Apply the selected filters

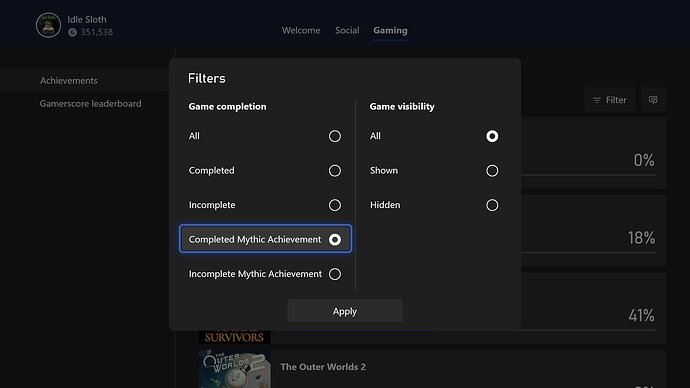click(345, 311)
